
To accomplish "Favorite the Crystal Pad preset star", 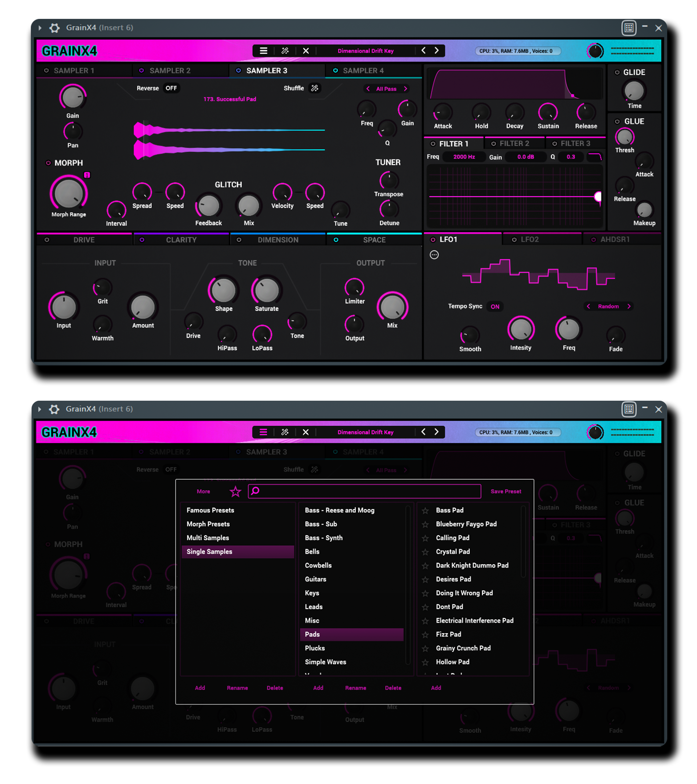I will [425, 552].
